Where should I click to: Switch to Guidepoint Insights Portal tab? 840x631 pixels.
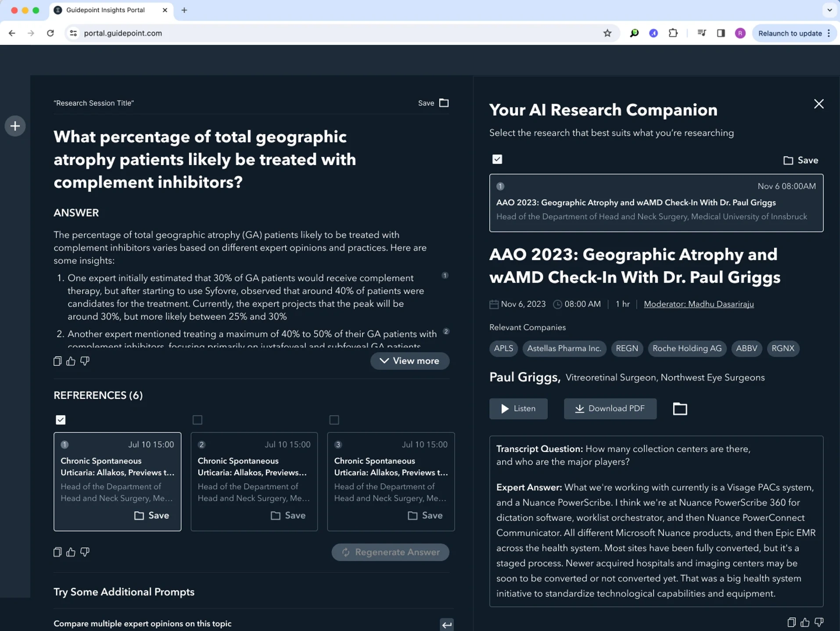(111, 10)
